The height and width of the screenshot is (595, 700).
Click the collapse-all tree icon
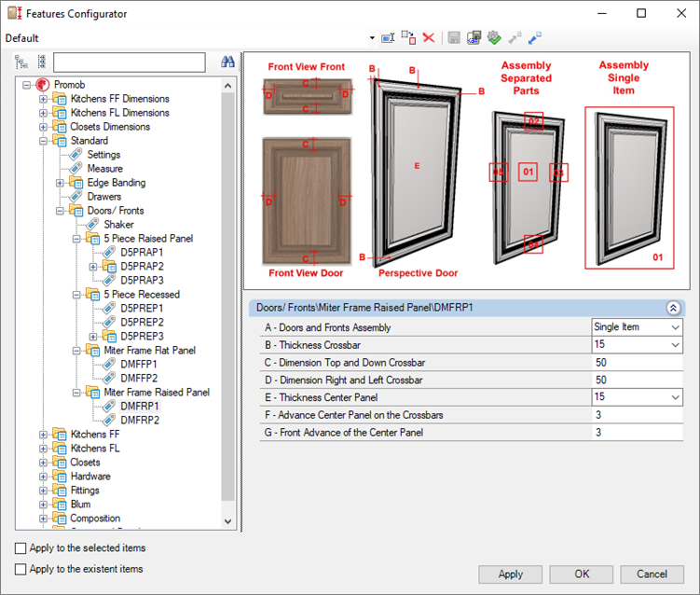coord(41,62)
